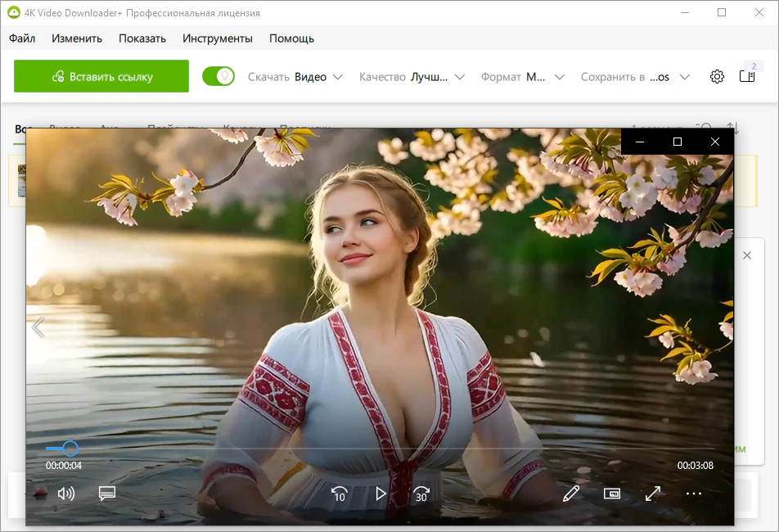The width and height of the screenshot is (779, 532).
Task: Expand the Сохранить в dropdown
Action: 636,77
